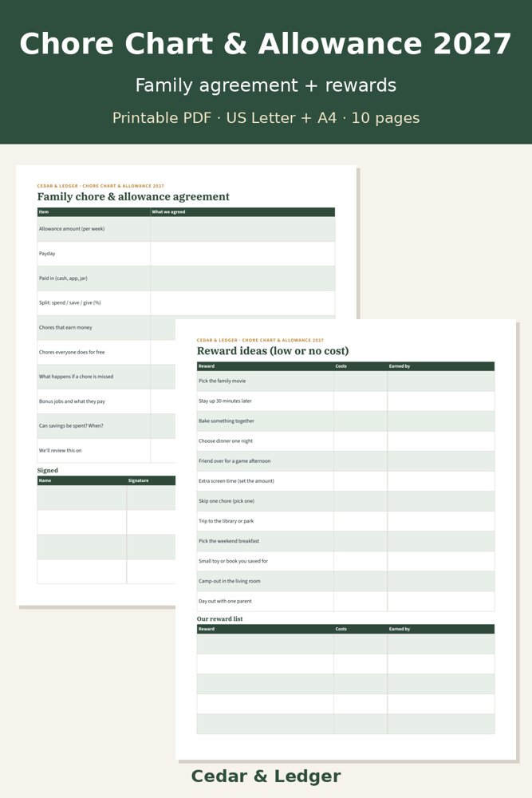Click the blank cell next to 'Payday'
Screen dimensions: 532x798
click(x=243, y=254)
